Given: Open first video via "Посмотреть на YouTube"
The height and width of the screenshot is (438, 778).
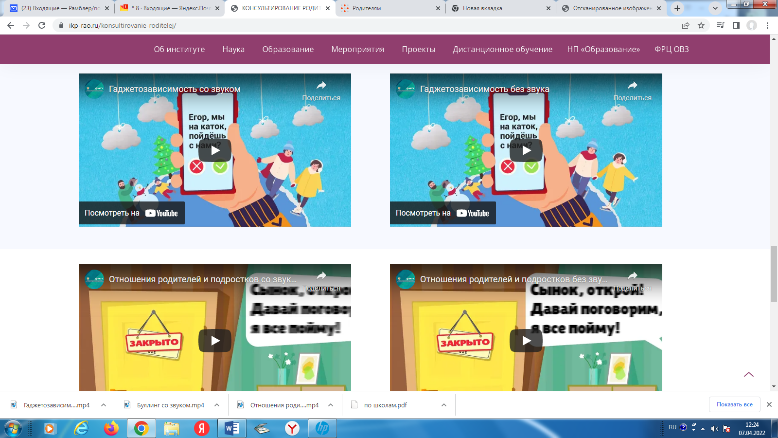Looking at the screenshot, I should pos(132,213).
